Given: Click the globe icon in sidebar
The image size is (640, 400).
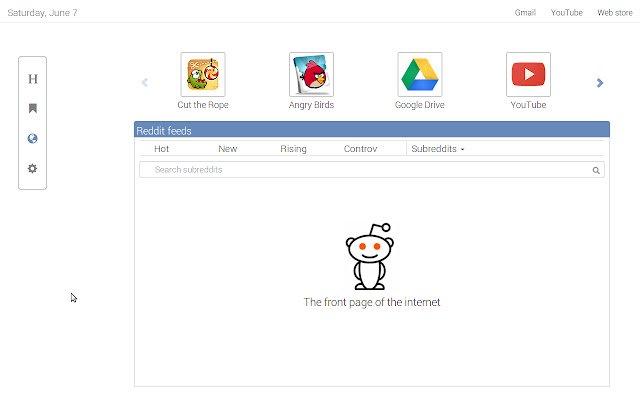Looking at the screenshot, I should tap(33, 138).
